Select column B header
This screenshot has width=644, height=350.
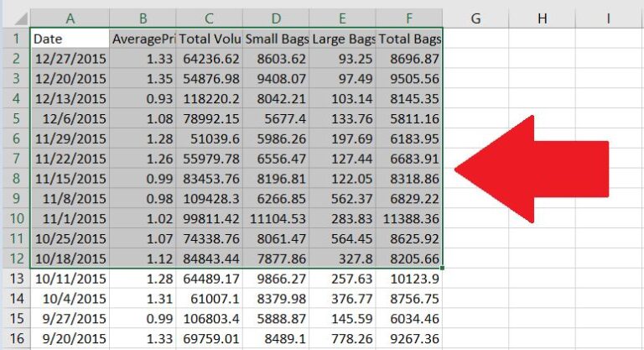coord(143,18)
